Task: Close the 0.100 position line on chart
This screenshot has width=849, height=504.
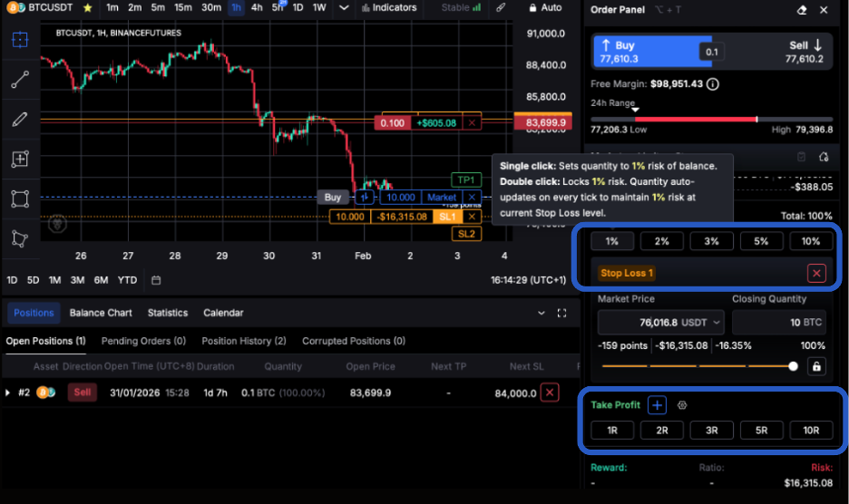Action: point(472,123)
